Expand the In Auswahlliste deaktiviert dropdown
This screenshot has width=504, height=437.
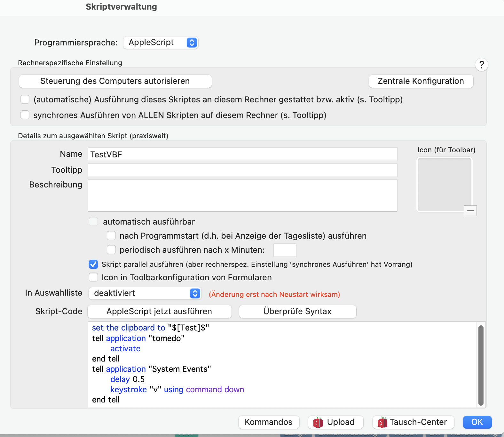coord(145,293)
